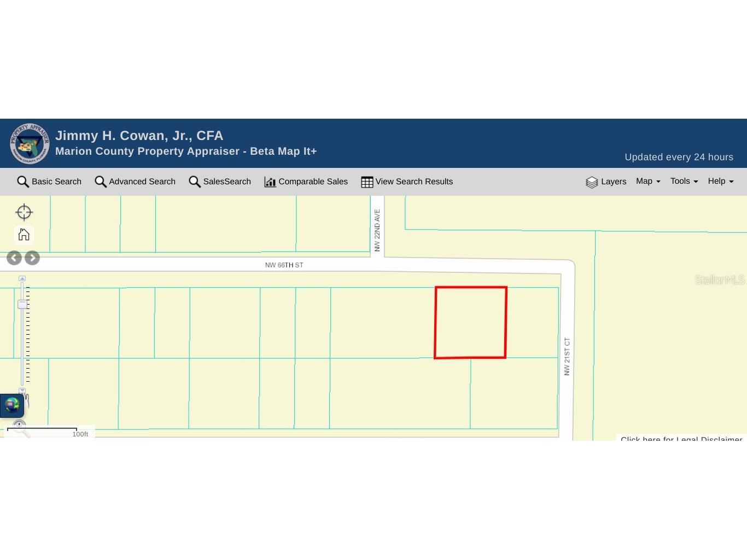Open Basic Search
Viewport: 747px width, 560px height.
pyautogui.click(x=49, y=182)
